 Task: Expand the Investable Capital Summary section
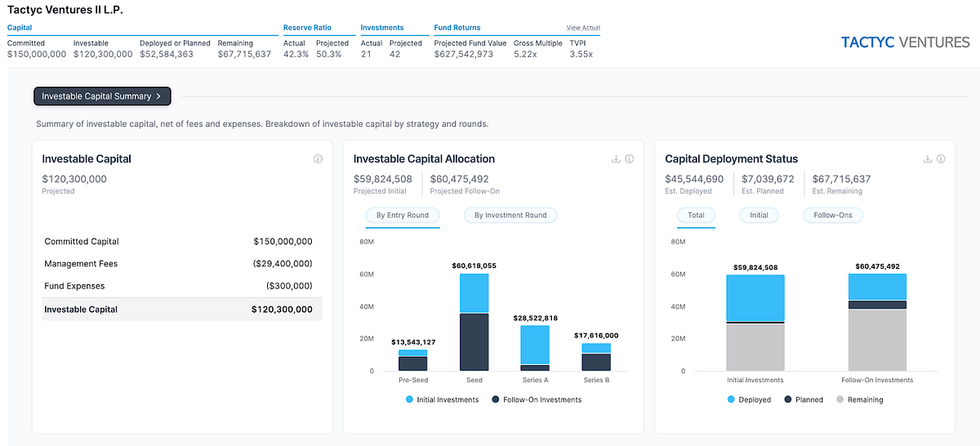pos(102,96)
